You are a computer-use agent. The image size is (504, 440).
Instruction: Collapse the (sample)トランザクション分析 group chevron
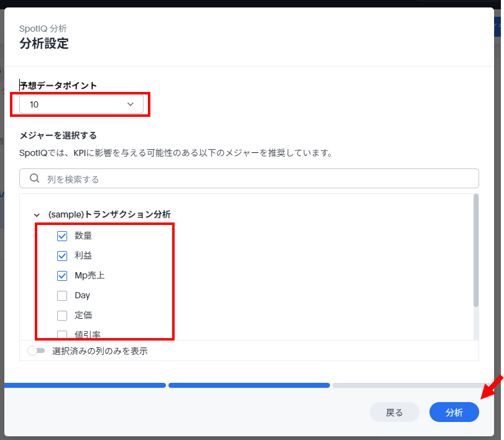click(36, 214)
